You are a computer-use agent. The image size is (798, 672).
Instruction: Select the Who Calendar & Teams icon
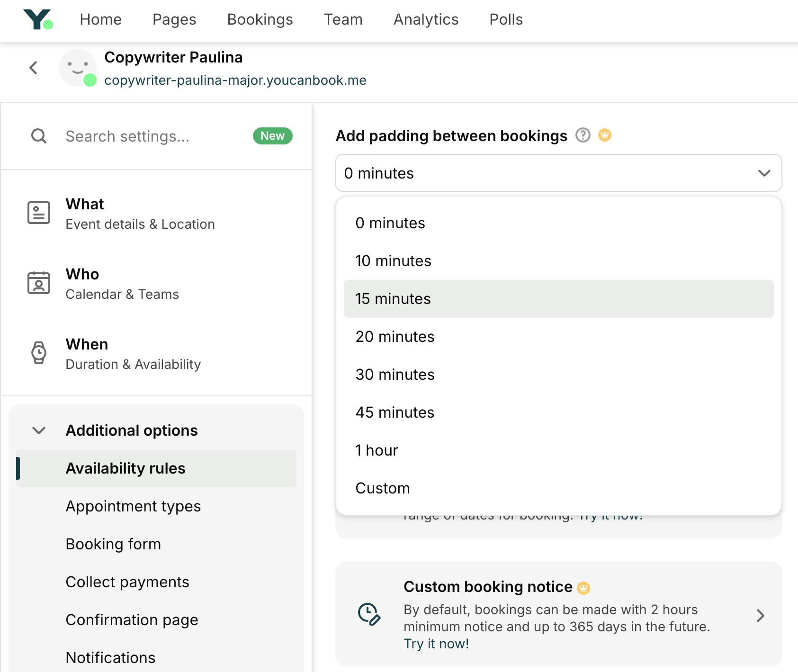[x=39, y=283]
